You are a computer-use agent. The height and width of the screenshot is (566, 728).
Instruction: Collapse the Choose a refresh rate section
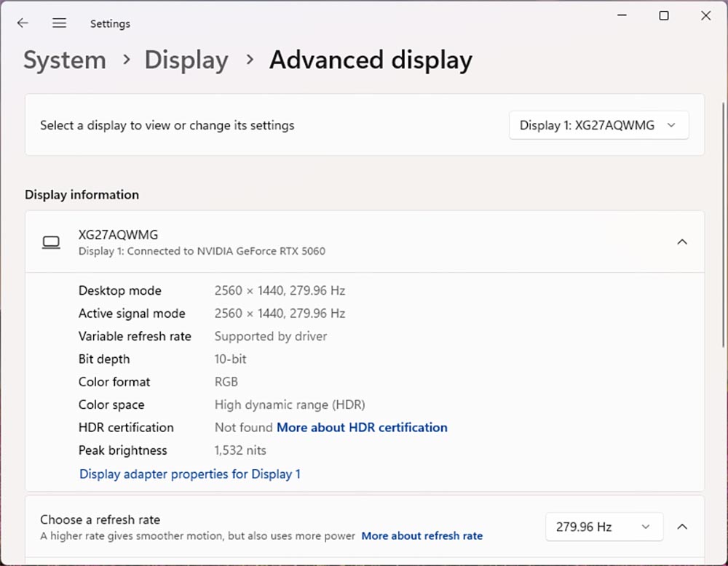682,527
